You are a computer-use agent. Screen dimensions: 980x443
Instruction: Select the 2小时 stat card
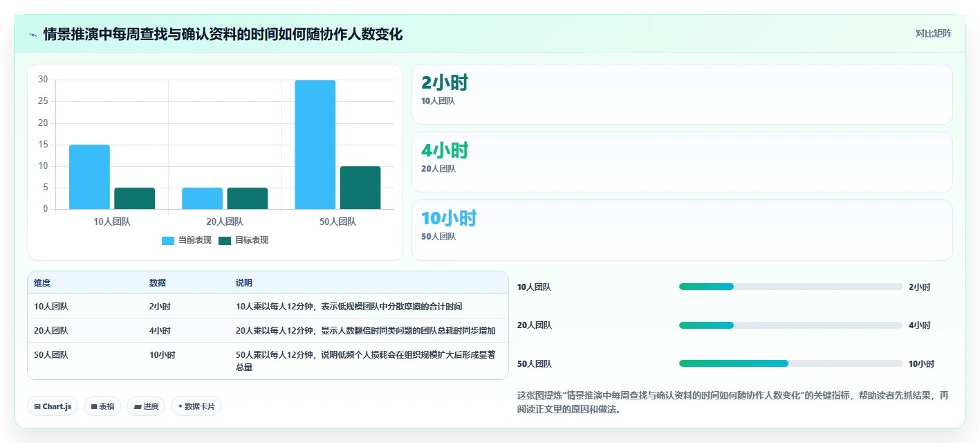682,94
